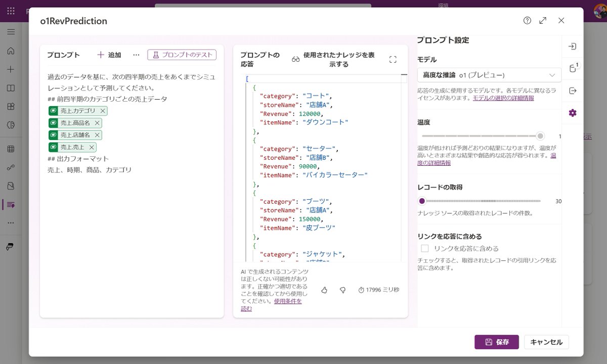Click the 温度 slider handle

(540, 136)
